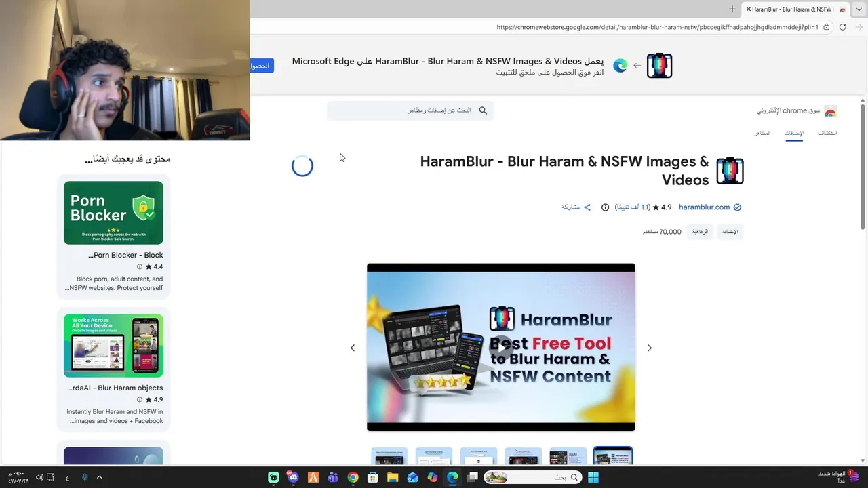Show hidden system tray icons chevron
Screen dimensions: 868x488
point(99,477)
